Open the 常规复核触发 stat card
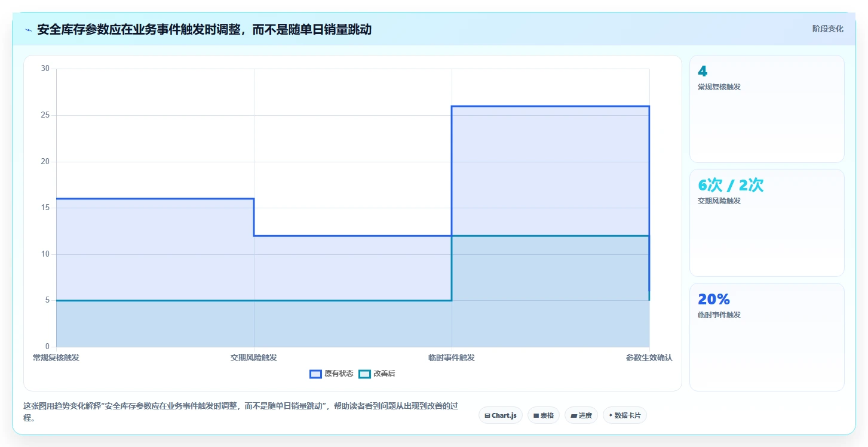This screenshot has height=447, width=868. click(767, 109)
